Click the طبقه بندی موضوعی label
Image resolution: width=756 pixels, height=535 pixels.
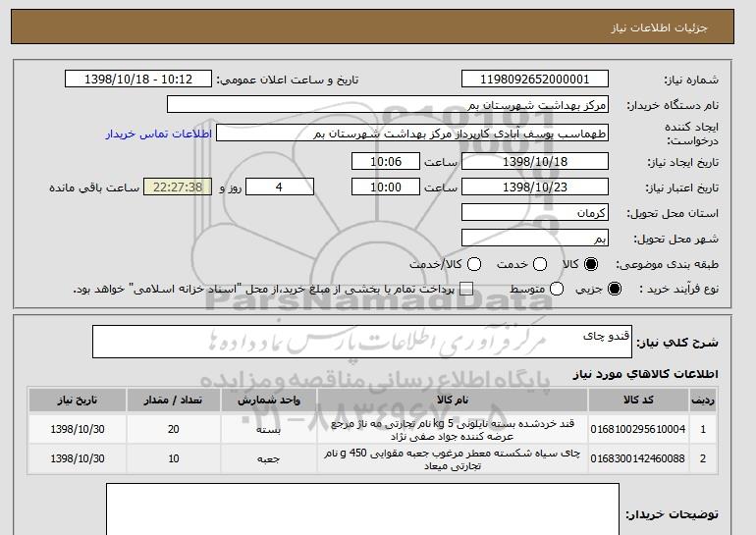click(667, 264)
